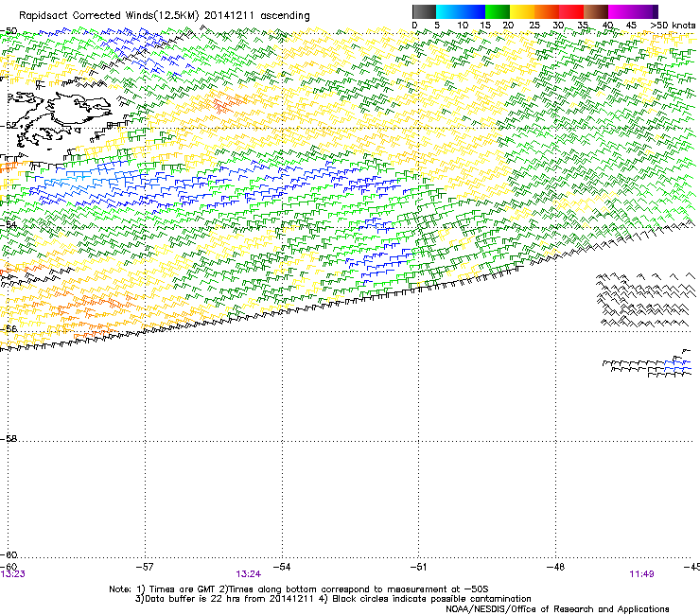
Task: Click the '>50 knots' legend label
Action: point(673,26)
